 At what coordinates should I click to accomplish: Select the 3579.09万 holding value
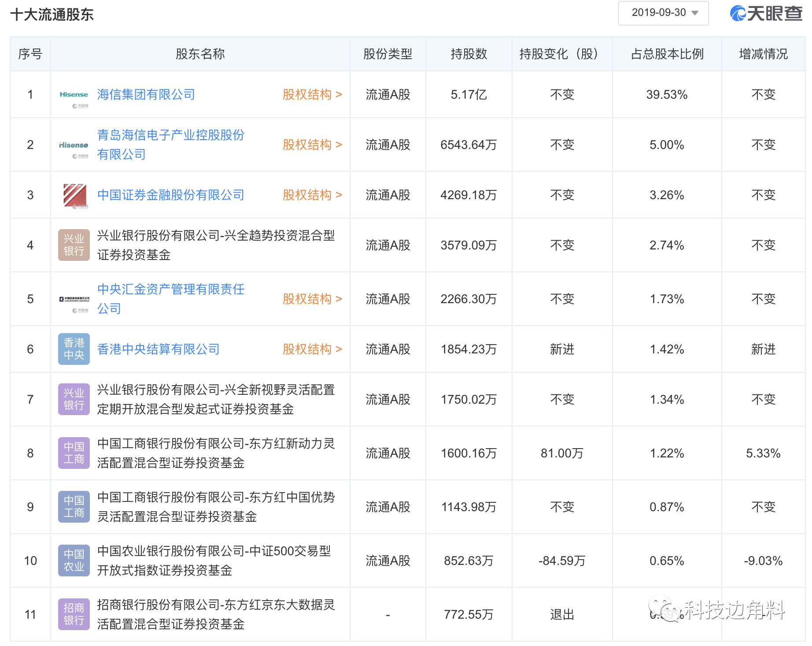[469, 245]
